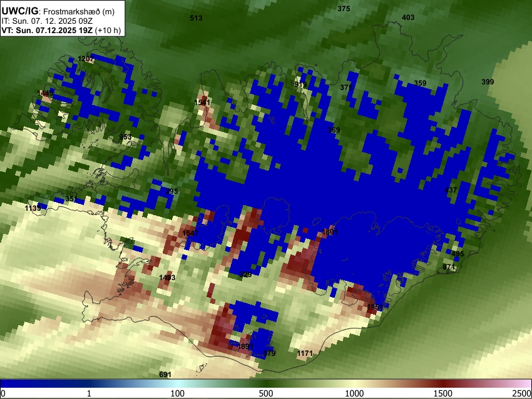532x399 pixels.
Task: Click the (+10 h) forecast offset text
Action: tap(108, 31)
